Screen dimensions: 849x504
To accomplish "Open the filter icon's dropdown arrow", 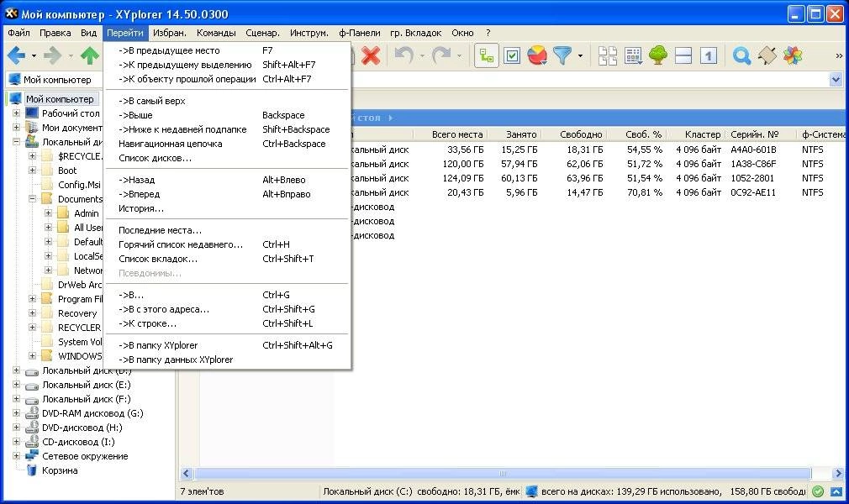I will coord(580,55).
